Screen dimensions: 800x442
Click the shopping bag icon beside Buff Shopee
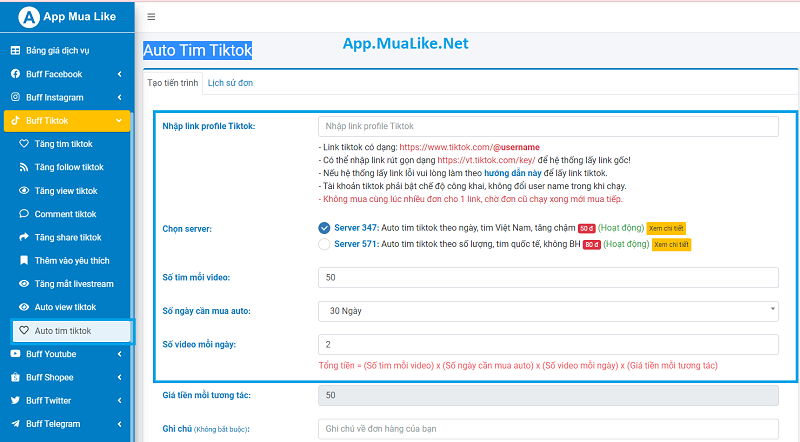click(15, 377)
